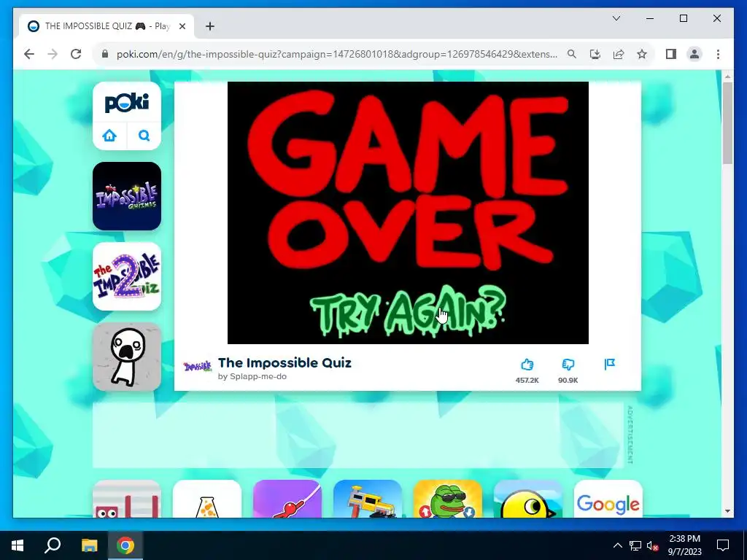Click The Impossible Quiz title text
This screenshot has width=747, height=560.
click(x=285, y=363)
